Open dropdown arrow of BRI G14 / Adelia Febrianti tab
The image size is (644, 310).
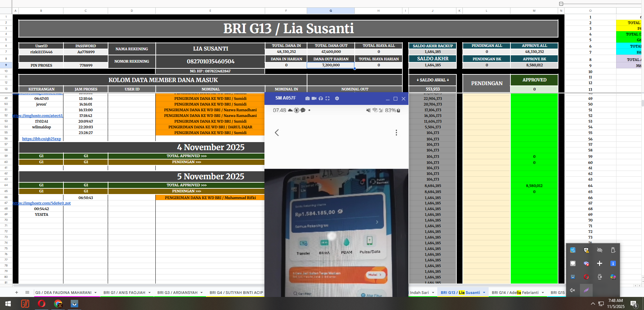click(543, 293)
